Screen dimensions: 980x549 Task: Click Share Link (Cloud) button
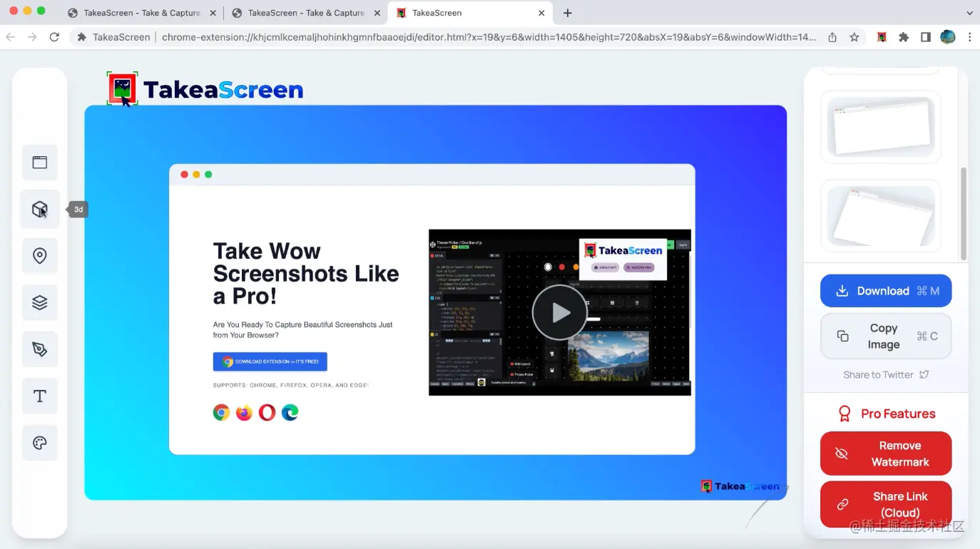(886, 504)
